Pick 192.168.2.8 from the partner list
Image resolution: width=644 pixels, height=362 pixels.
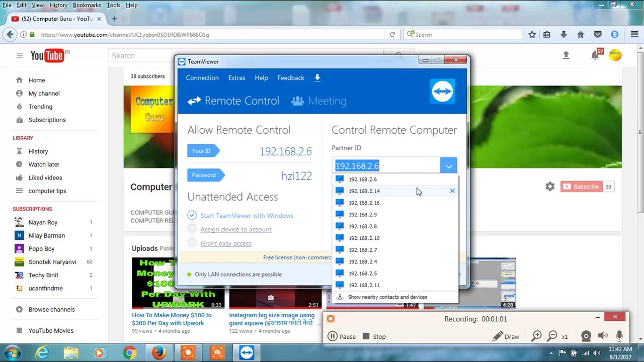395,226
